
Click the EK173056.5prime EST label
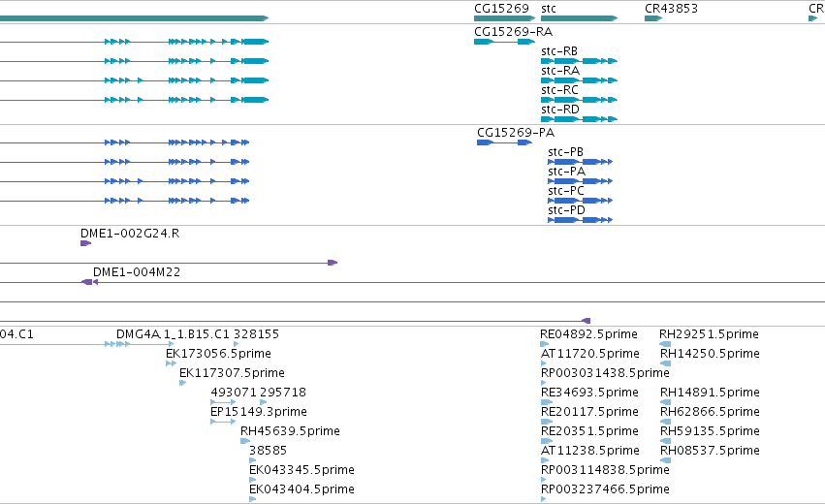(218, 354)
